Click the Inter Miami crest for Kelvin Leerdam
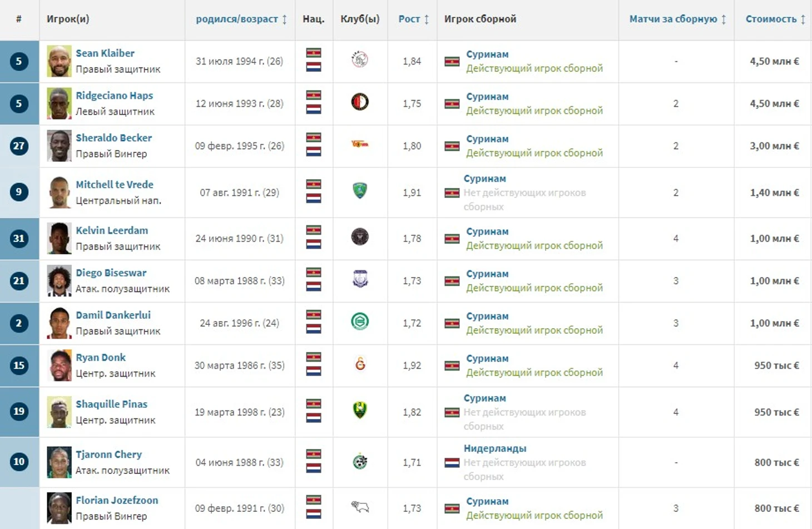The width and height of the screenshot is (812, 529). (360, 237)
